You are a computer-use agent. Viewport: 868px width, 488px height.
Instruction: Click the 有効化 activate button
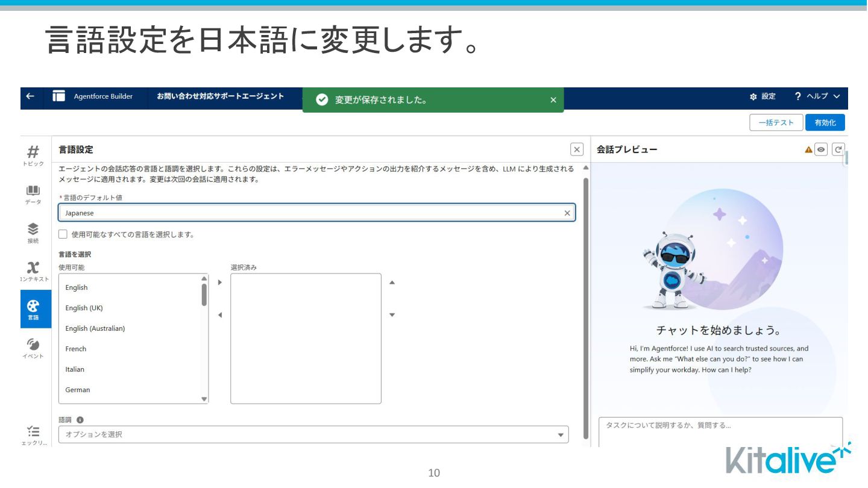[x=825, y=122]
